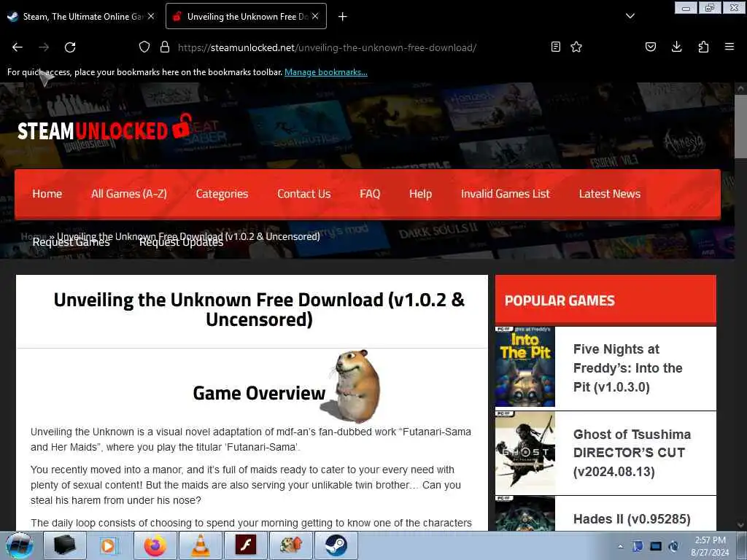Launch the media player taskbar icon
Viewport: 747px width, 560px height.
pos(109,545)
